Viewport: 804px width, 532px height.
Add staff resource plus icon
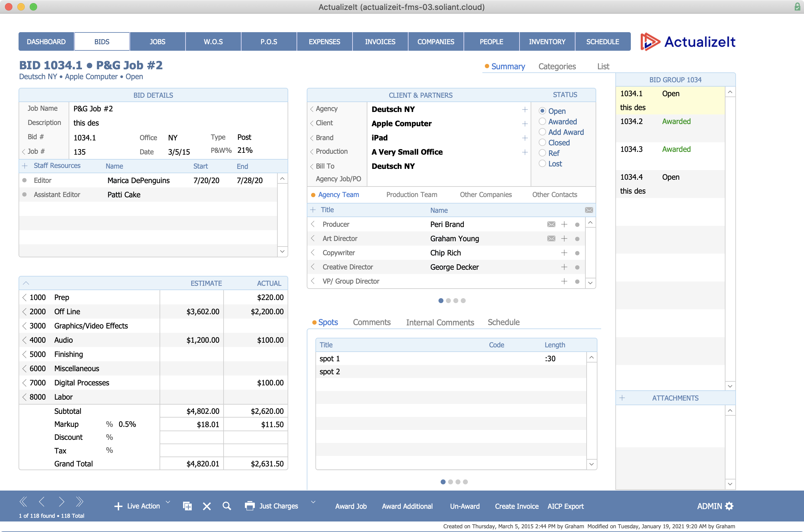(x=25, y=166)
